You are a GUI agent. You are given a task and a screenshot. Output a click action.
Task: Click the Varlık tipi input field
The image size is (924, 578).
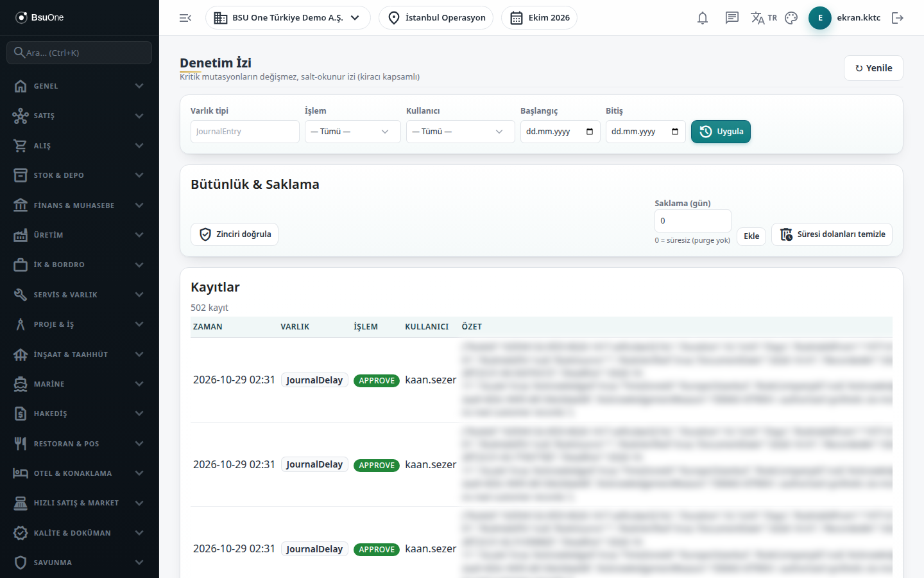pyautogui.click(x=245, y=132)
